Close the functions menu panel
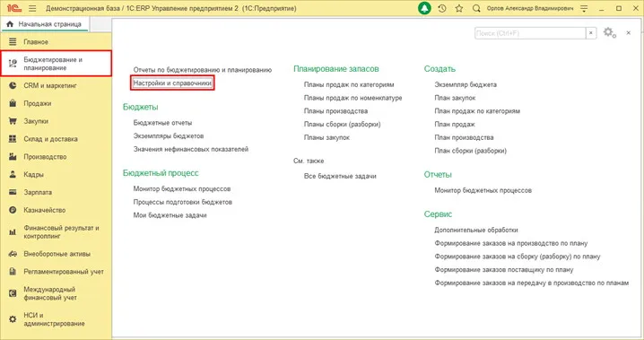The height and width of the screenshot is (340, 644). pyautogui.click(x=629, y=33)
